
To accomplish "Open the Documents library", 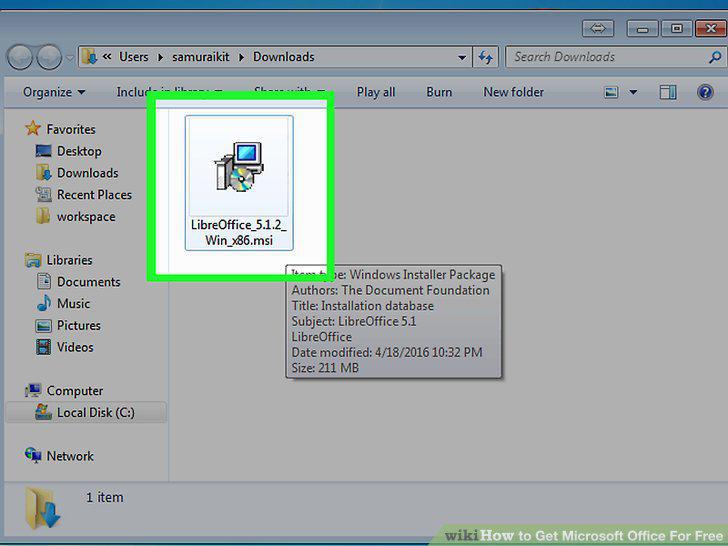I will [89, 282].
